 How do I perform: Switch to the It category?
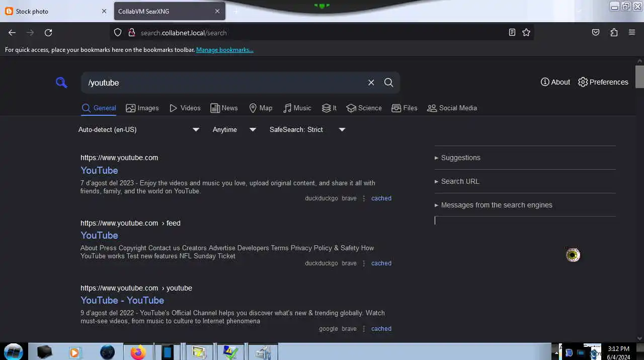(330, 108)
